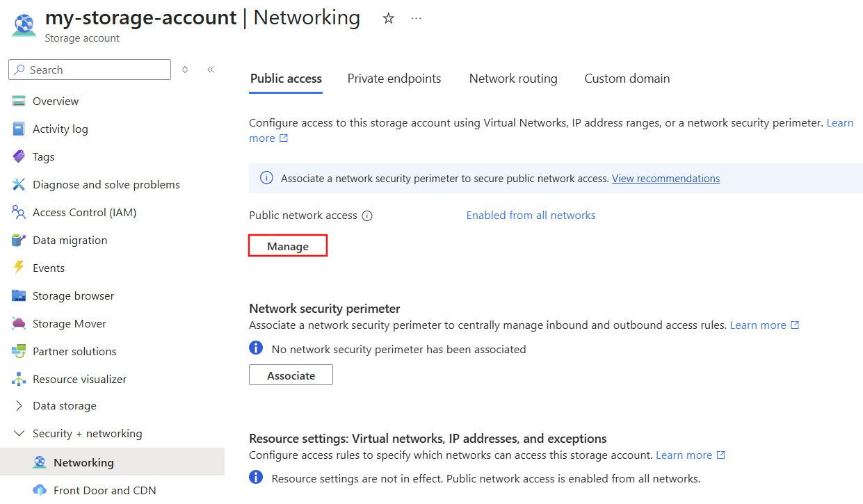Click the Manage button

tap(287, 245)
